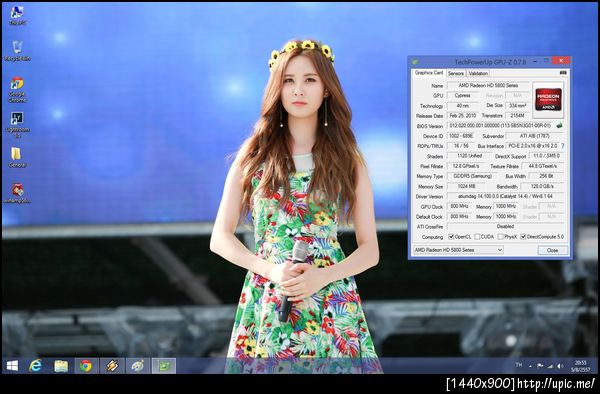Select the yellow folder on desktop
The height and width of the screenshot is (394, 600).
click(x=17, y=157)
